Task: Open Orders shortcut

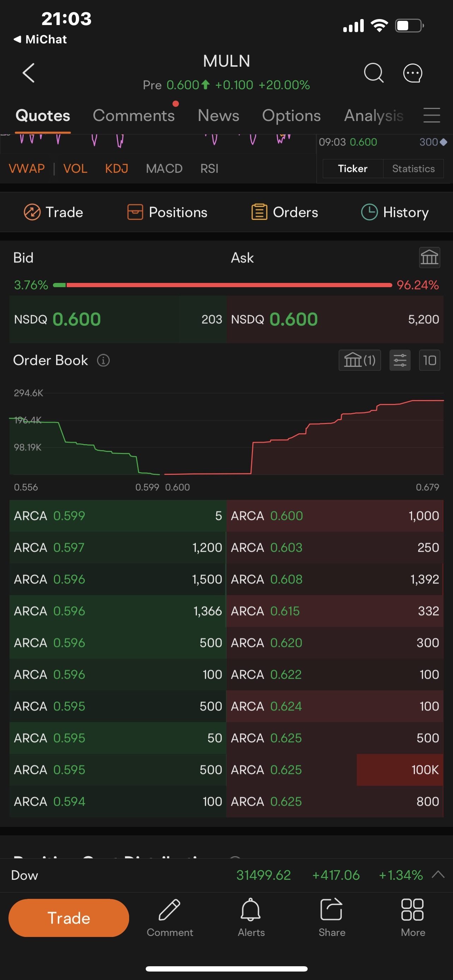Action: point(284,212)
